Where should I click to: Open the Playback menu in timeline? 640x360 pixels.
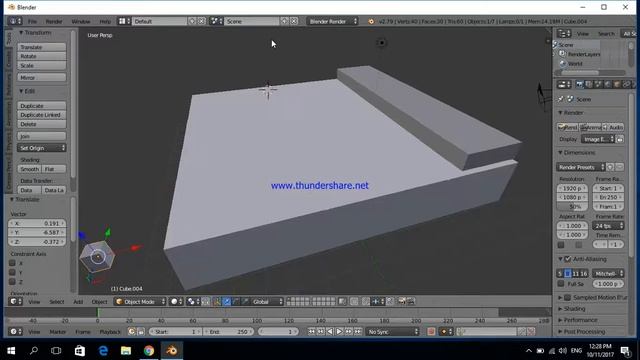pyautogui.click(x=110, y=332)
